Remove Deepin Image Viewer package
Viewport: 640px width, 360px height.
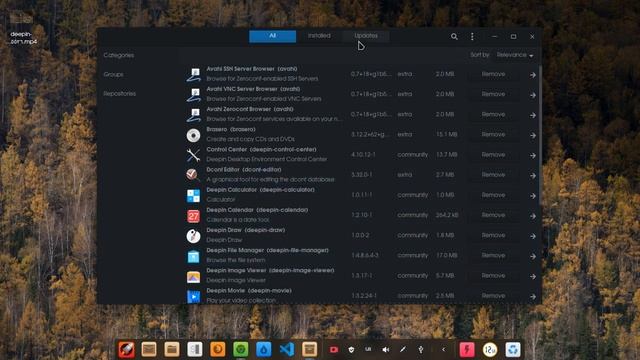(493, 276)
